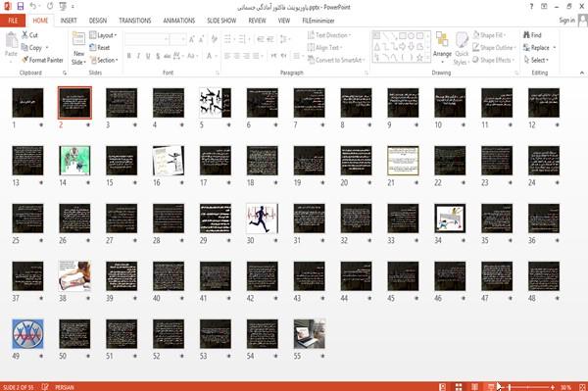Toggle Strikethrough formatting

point(168,56)
